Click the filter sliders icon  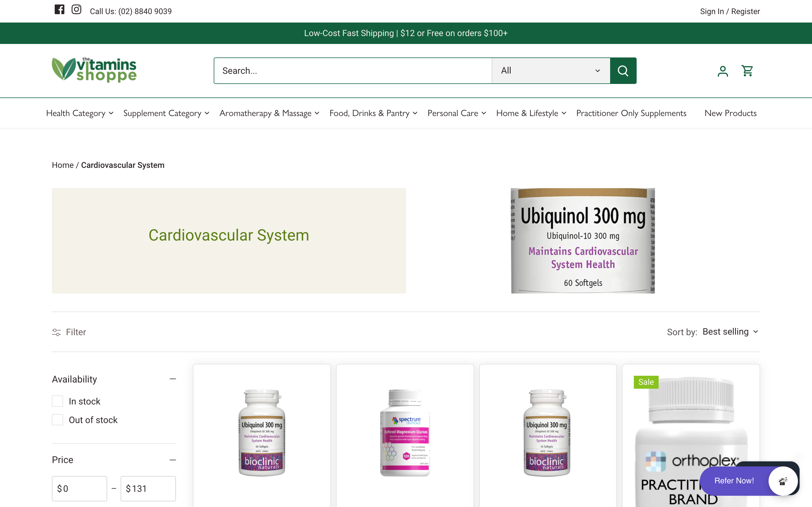click(x=57, y=332)
